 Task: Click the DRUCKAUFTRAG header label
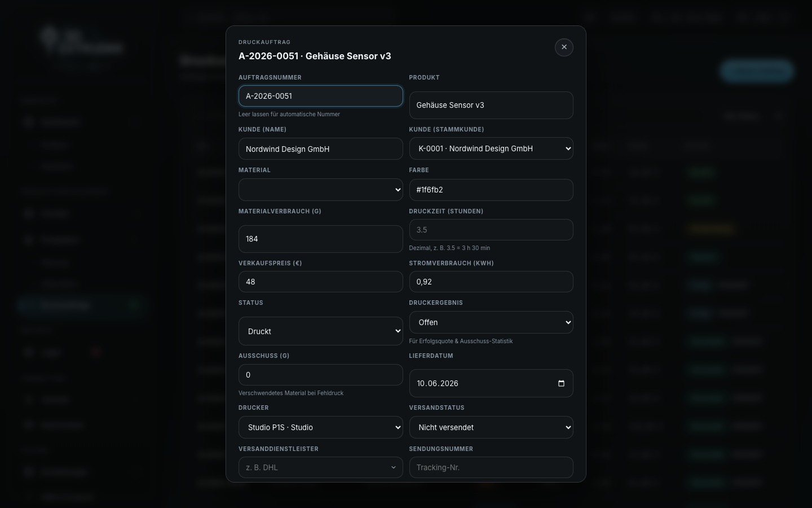click(x=264, y=42)
